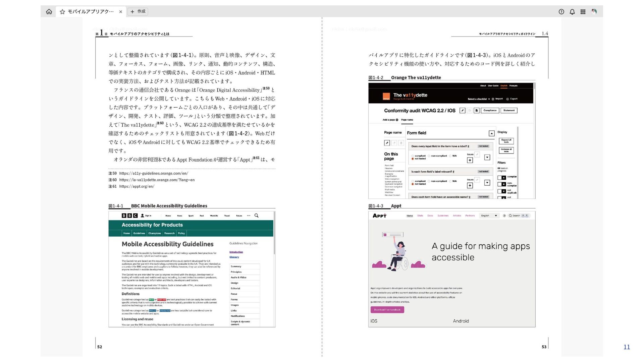Screen dimensions: 644x362
Task: Toggle the 'compliant' filter switch
Action: 501,178
